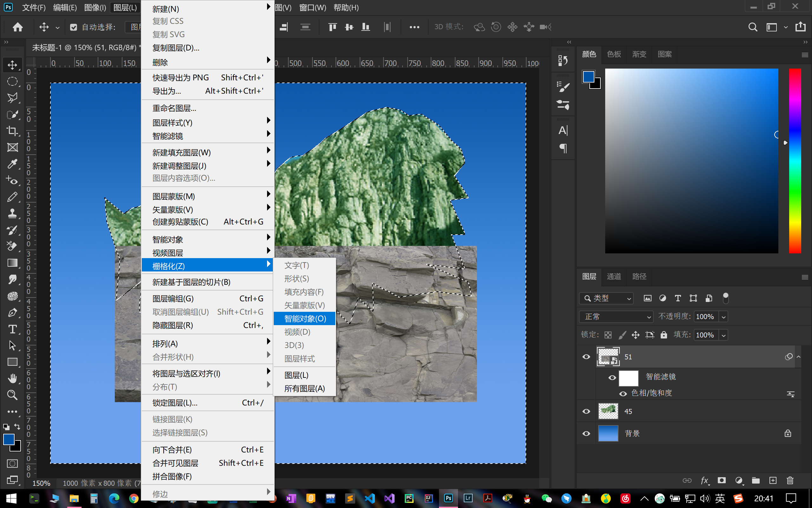Select the Frame tool
The width and height of the screenshot is (812, 508).
click(12, 147)
